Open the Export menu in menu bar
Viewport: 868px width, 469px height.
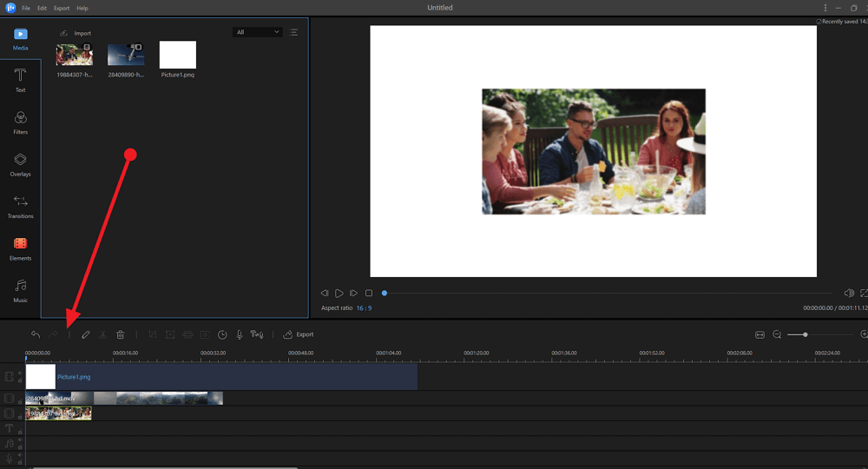point(62,8)
